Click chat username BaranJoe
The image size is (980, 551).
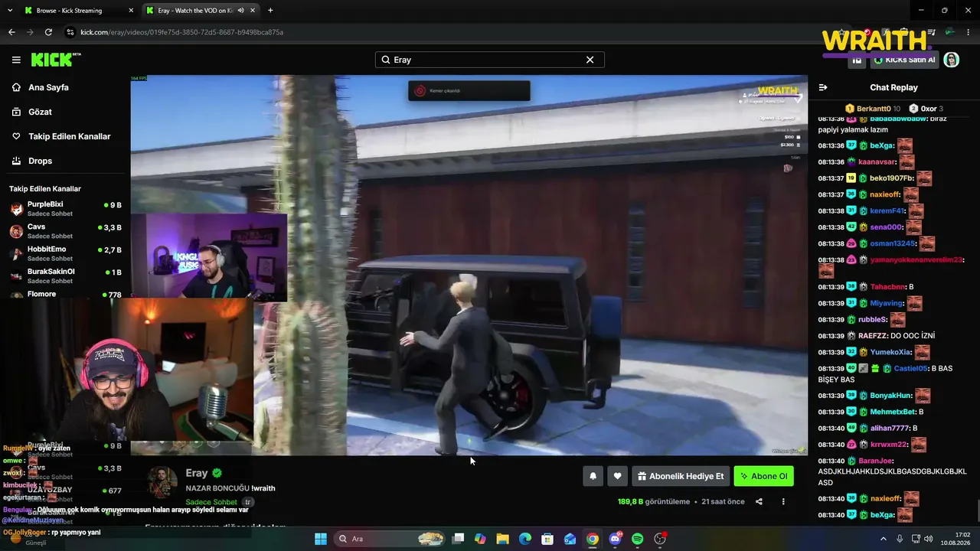pos(875,461)
